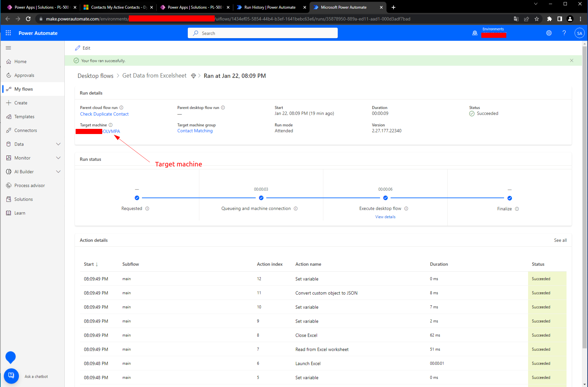
Task: Click the SA account avatar
Action: [x=579, y=33]
